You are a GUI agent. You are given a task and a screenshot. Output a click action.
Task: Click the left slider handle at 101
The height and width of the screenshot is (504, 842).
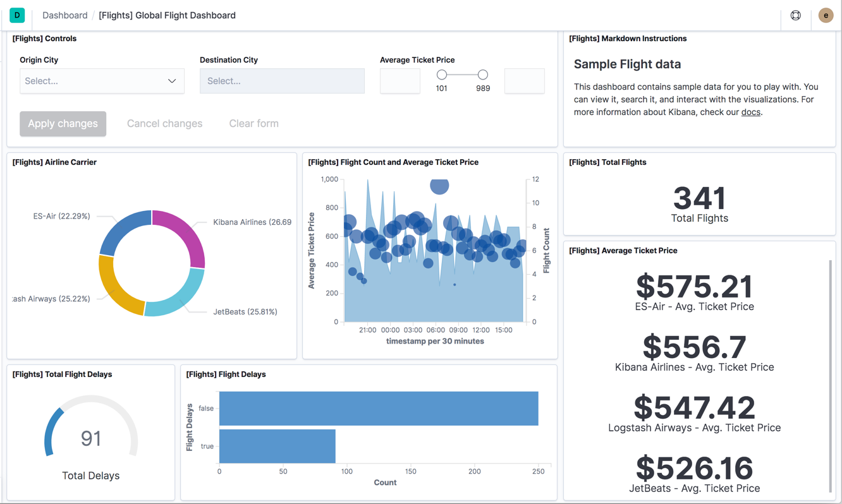[442, 75]
